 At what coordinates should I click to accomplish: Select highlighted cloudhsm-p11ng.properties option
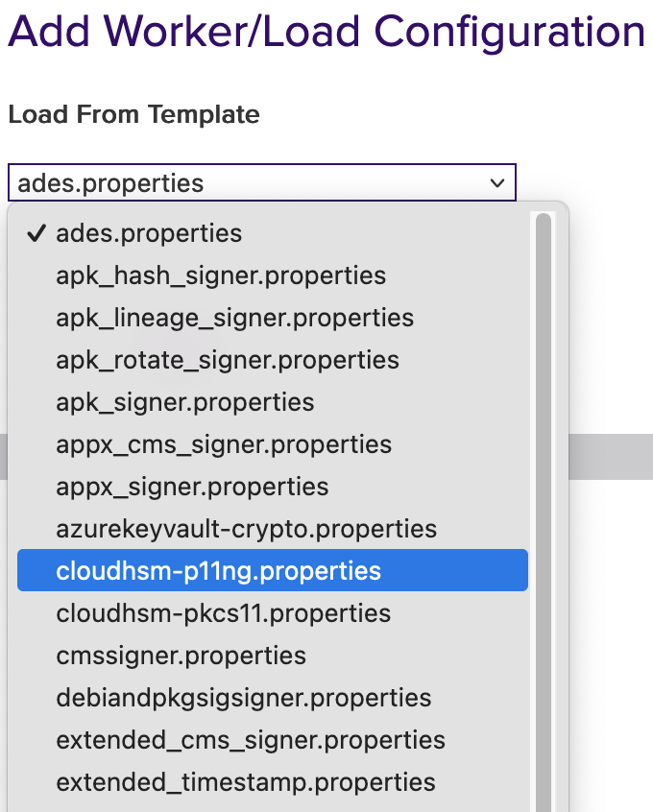tap(219, 571)
